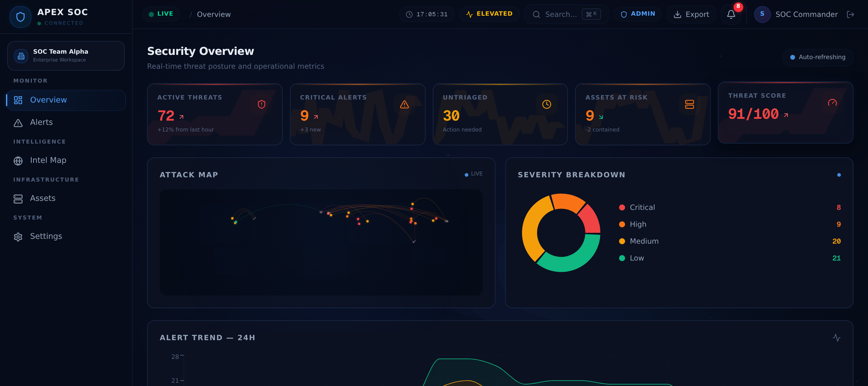Click the clock time display 17:05:31
The height and width of the screenshot is (386, 868).
point(426,14)
